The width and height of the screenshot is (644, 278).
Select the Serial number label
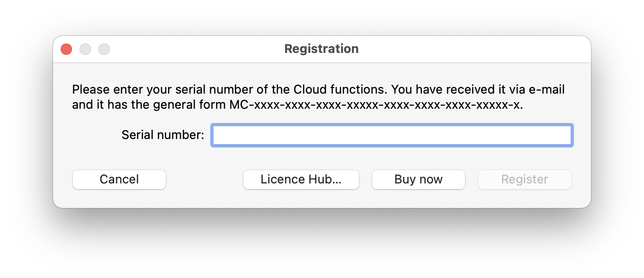coord(162,135)
